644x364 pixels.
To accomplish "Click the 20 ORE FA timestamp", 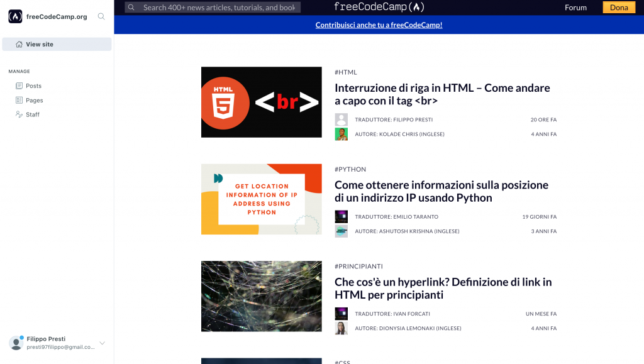I will (543, 120).
